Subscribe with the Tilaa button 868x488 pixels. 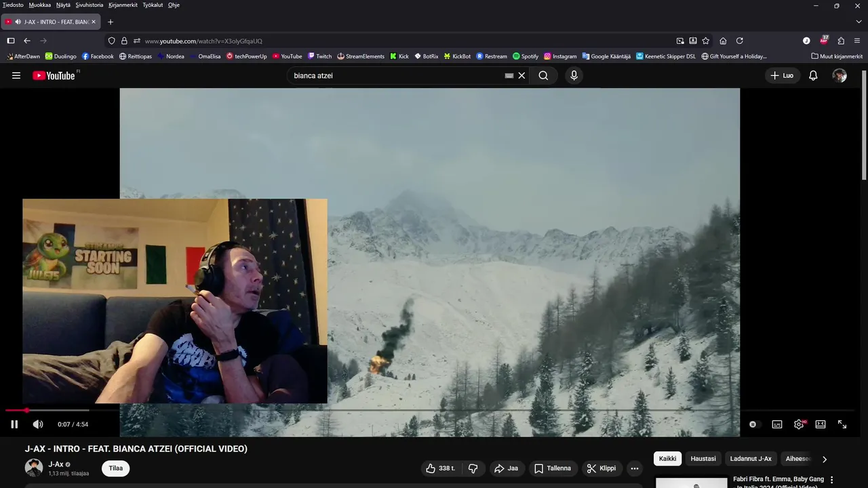pos(116,468)
